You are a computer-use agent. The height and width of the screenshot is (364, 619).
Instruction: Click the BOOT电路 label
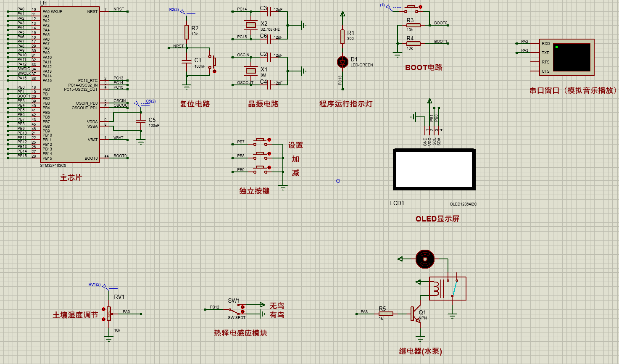click(x=424, y=67)
